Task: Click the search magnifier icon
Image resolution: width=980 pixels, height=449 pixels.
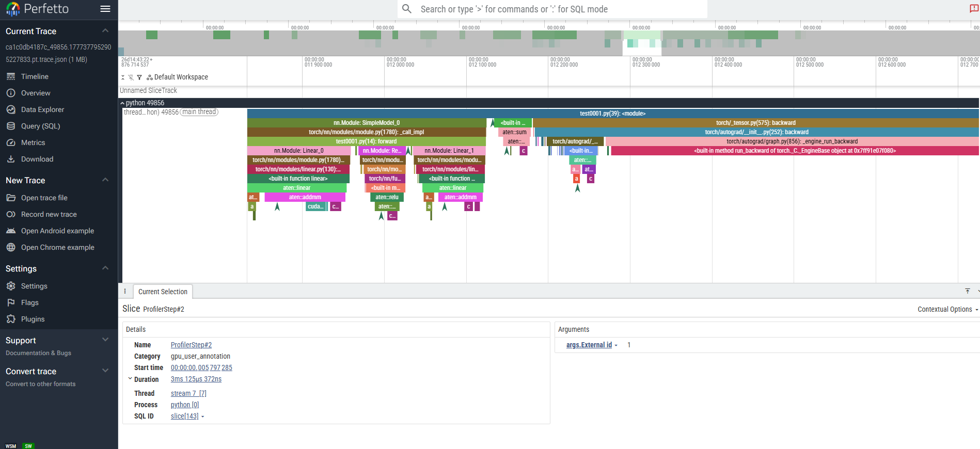Action: coord(407,9)
